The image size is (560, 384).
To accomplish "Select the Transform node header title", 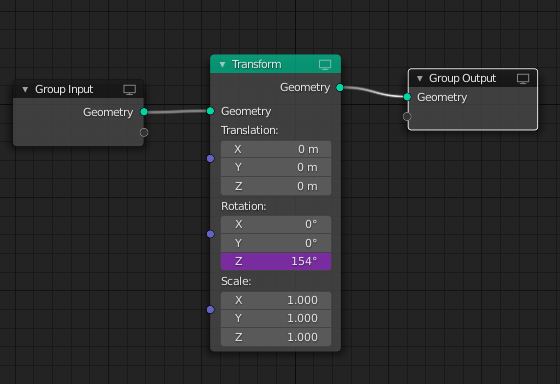I will pyautogui.click(x=256, y=65).
